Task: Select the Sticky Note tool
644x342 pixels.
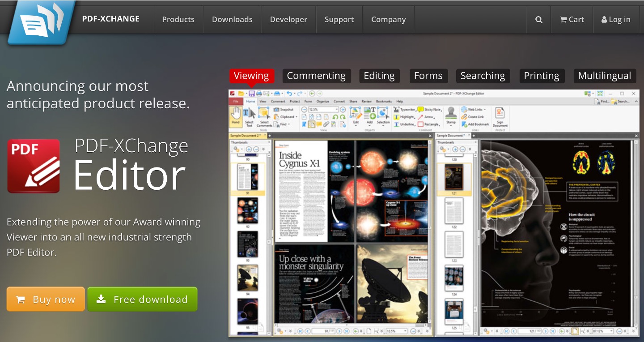Action: [x=430, y=109]
